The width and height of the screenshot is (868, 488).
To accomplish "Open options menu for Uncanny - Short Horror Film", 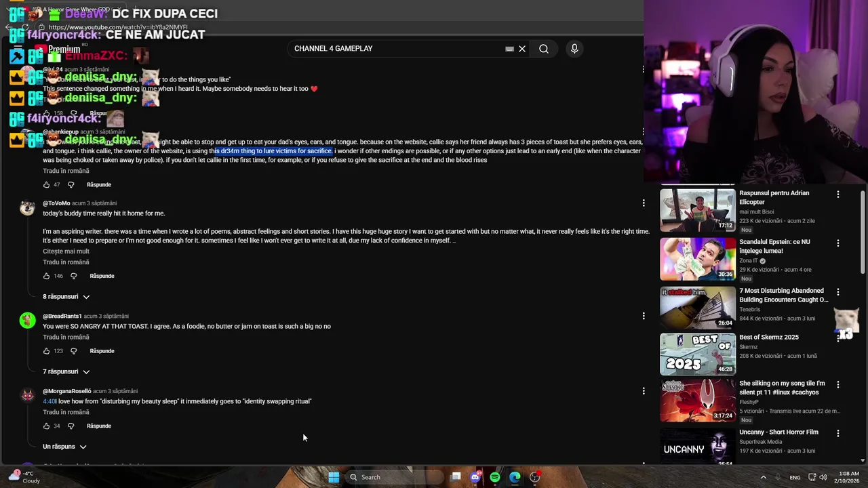I will (838, 433).
